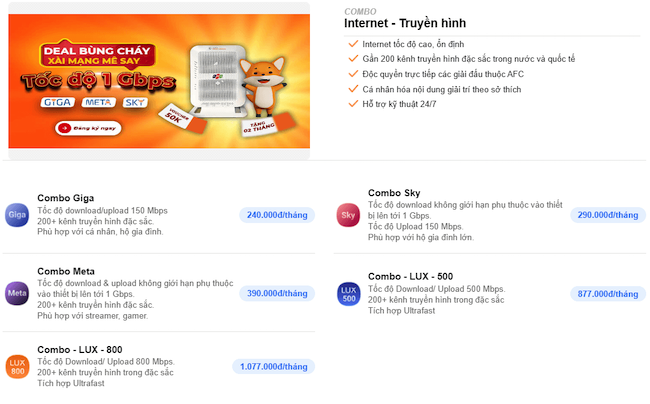Click the purple Meta combo icon
650x404 pixels.
click(17, 293)
